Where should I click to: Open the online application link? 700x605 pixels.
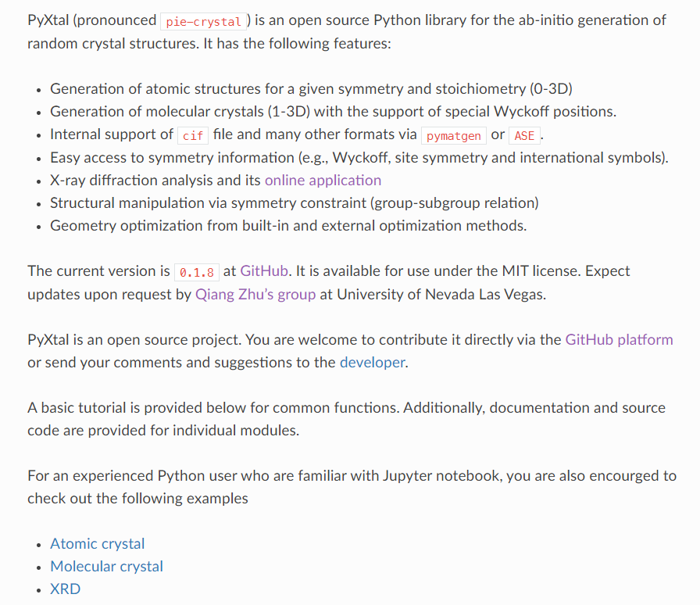pos(323,180)
